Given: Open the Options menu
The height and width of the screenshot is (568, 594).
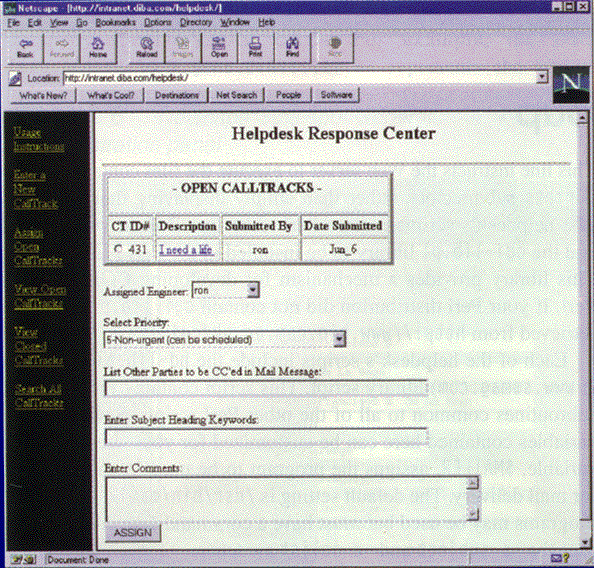Looking at the screenshot, I should 157,22.
